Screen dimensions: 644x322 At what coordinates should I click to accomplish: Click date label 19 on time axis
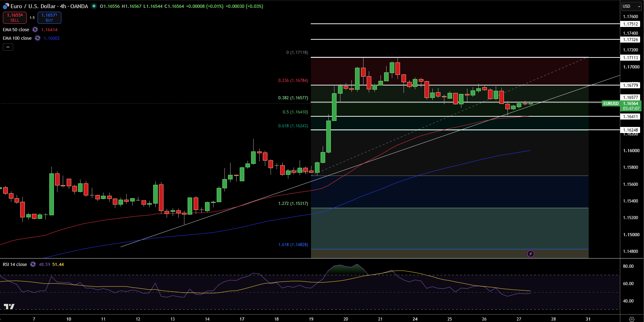pyautogui.click(x=311, y=319)
